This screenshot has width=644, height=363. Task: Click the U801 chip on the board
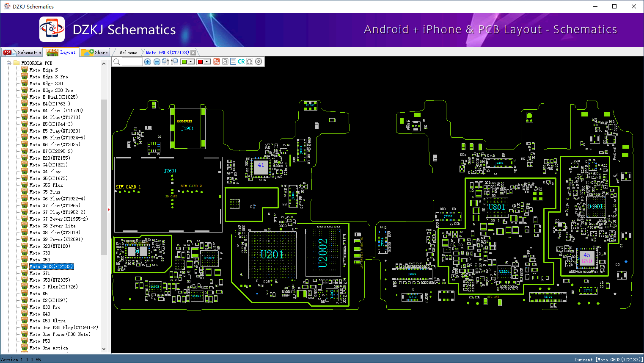[496, 207]
